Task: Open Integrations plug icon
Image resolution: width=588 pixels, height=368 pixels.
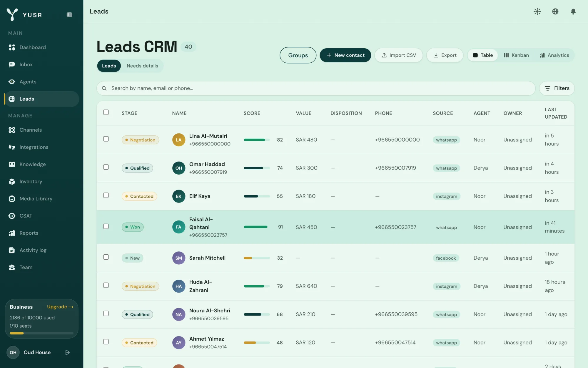Action: (12, 147)
